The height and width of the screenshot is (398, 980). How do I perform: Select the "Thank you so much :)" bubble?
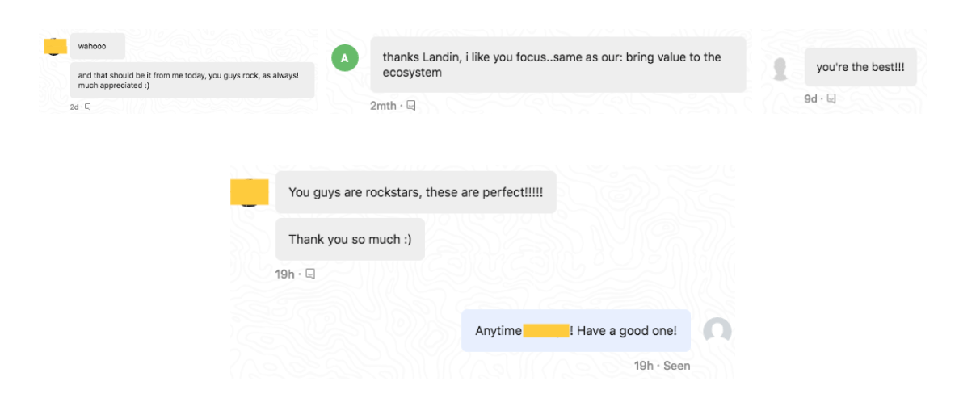[350, 240]
